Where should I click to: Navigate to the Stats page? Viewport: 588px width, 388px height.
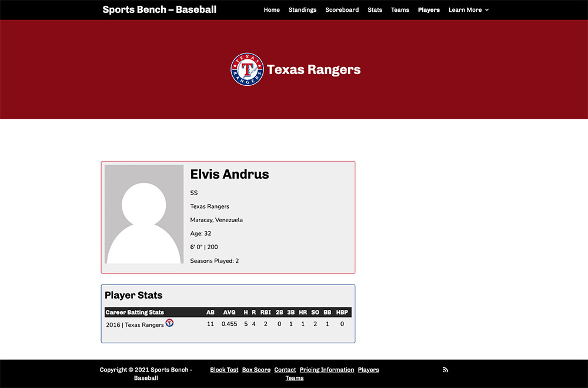(375, 10)
